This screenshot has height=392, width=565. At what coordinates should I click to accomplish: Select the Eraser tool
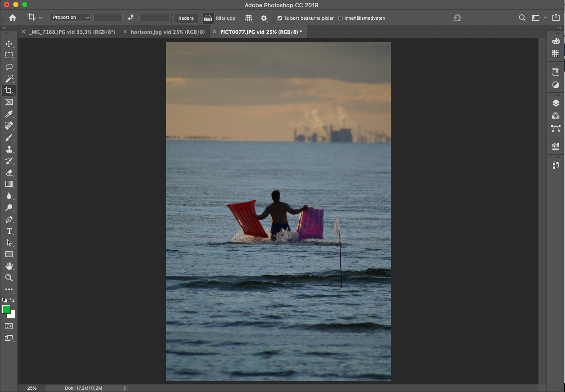click(x=9, y=172)
